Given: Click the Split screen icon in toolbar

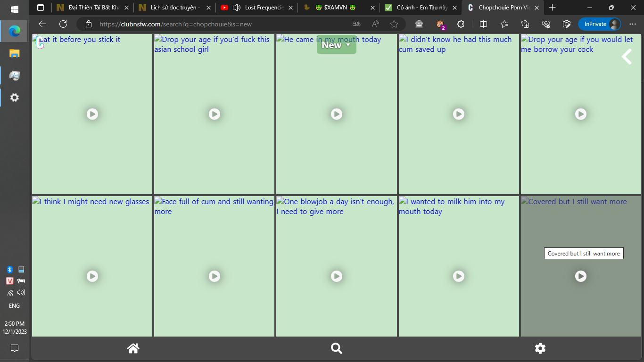Looking at the screenshot, I should (x=483, y=24).
